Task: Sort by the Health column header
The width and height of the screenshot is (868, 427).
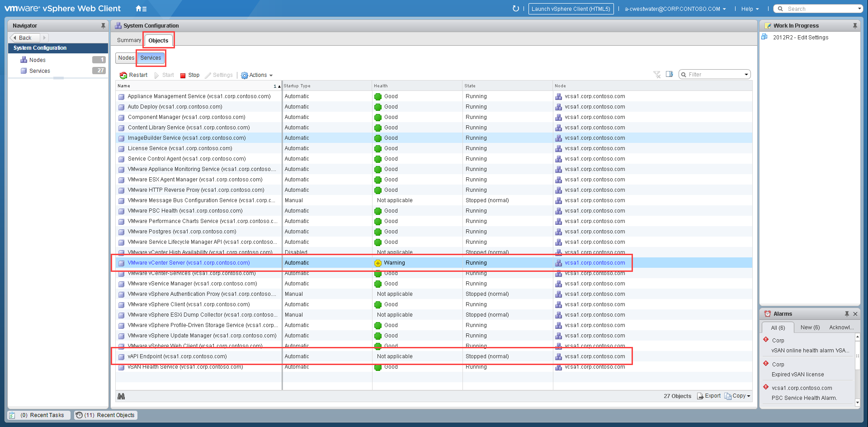Action: click(x=417, y=86)
